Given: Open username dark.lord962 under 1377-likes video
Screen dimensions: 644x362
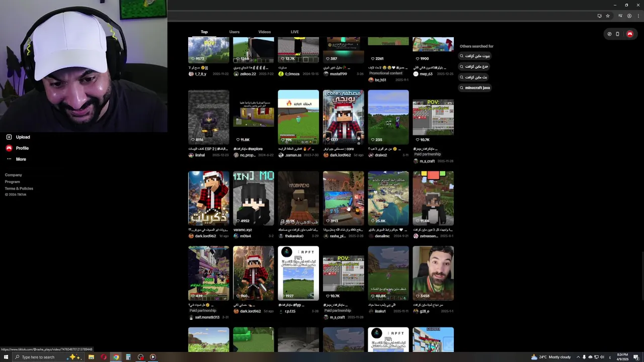Looking at the screenshot, I should click(340, 155).
